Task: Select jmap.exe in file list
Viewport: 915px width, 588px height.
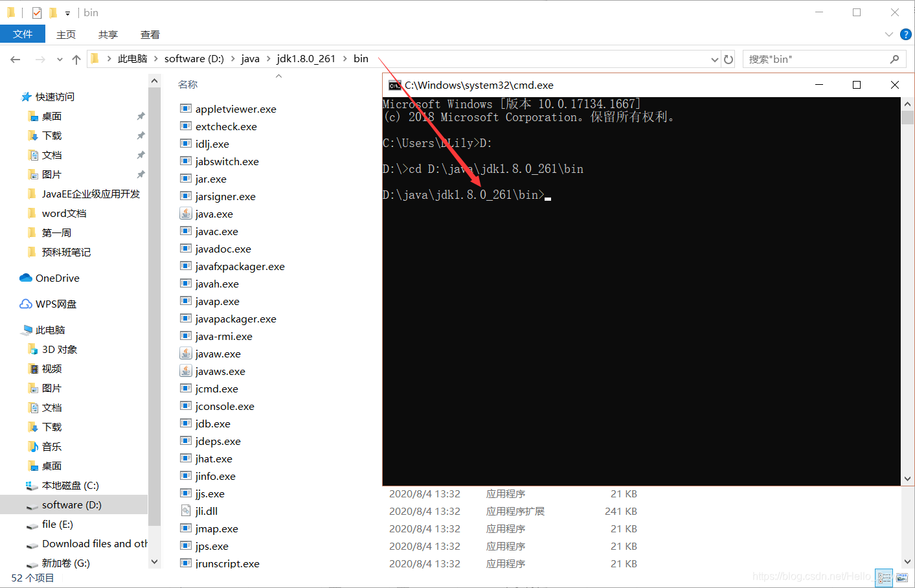Action: tap(216, 528)
